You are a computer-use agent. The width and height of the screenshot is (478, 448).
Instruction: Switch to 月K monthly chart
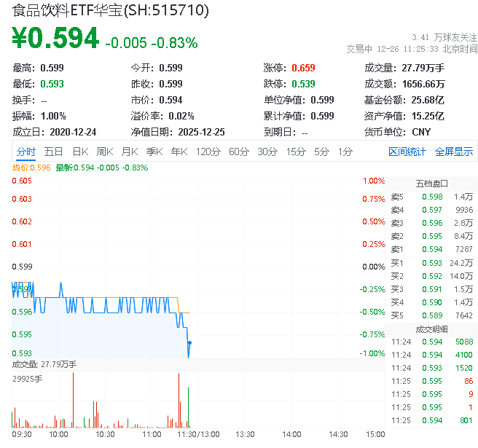(130, 152)
